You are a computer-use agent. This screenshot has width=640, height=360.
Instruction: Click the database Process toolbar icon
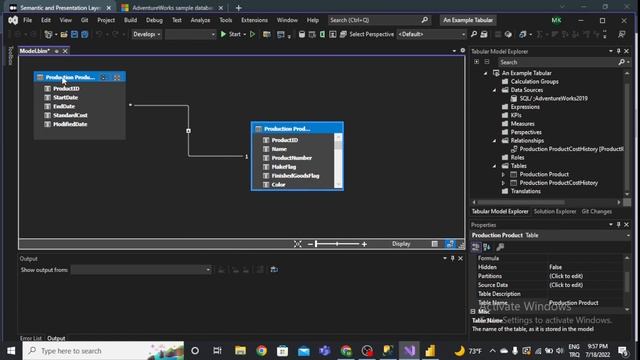302,34
